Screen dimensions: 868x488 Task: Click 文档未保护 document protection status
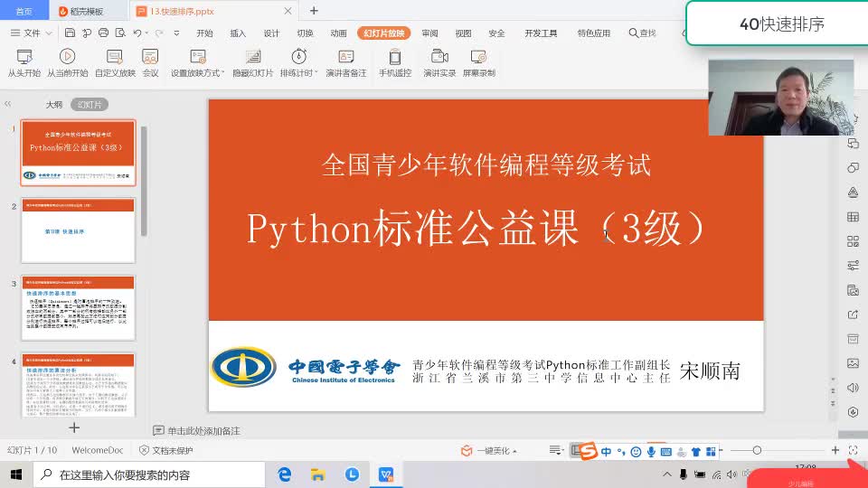pos(166,450)
